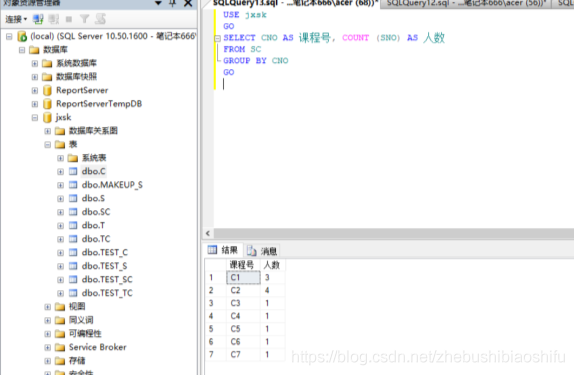
Task: Click the dbo.TEST_S table icon
Action: 73,266
